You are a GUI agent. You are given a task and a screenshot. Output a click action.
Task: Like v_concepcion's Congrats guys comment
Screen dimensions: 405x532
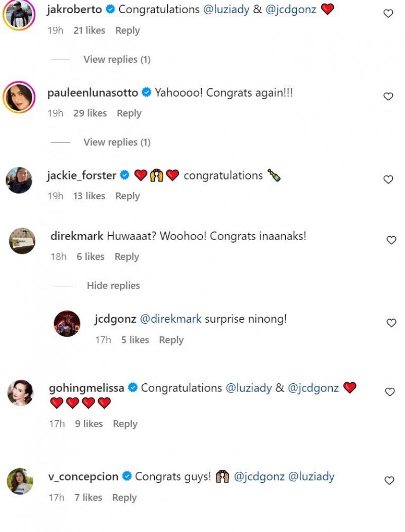pos(388,480)
